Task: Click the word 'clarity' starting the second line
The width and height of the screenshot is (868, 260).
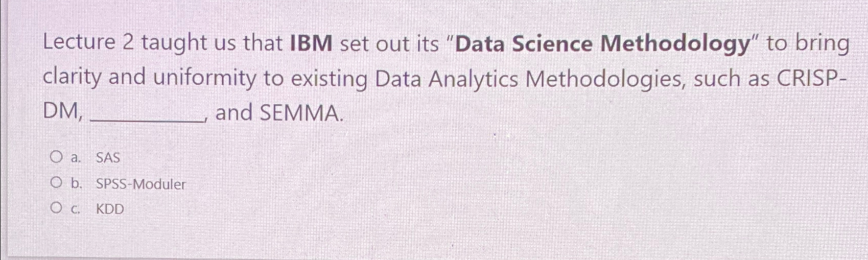Action: pos(73,79)
